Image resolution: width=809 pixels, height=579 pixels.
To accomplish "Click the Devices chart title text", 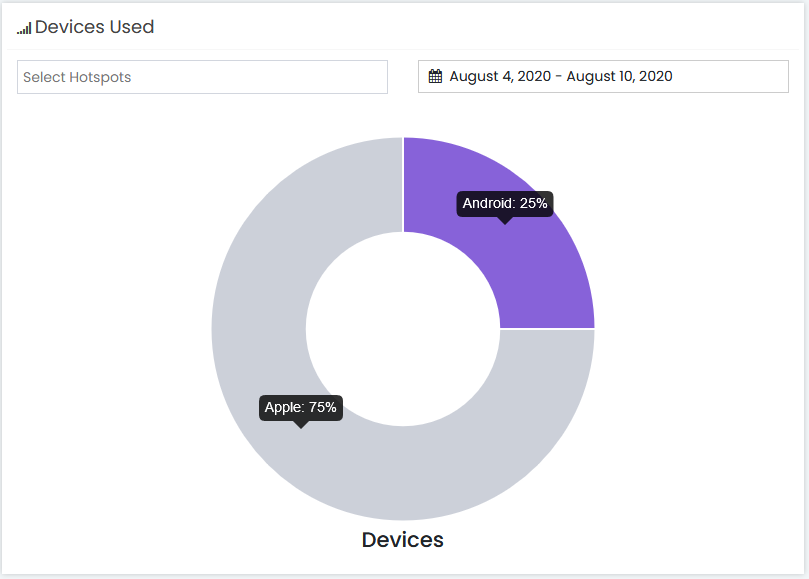I will 402,540.
